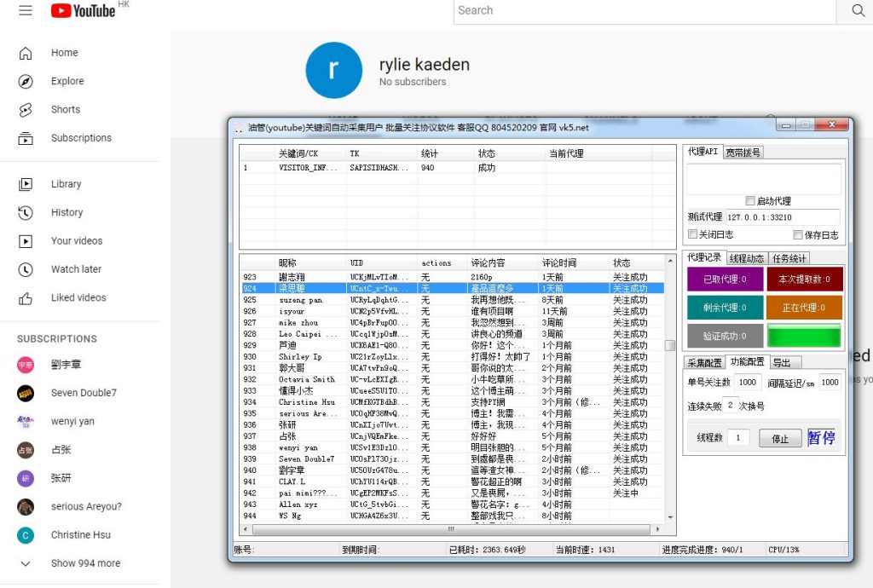Toggle the 关闭日志 checkbox
This screenshot has height=588, width=873.
coord(693,233)
